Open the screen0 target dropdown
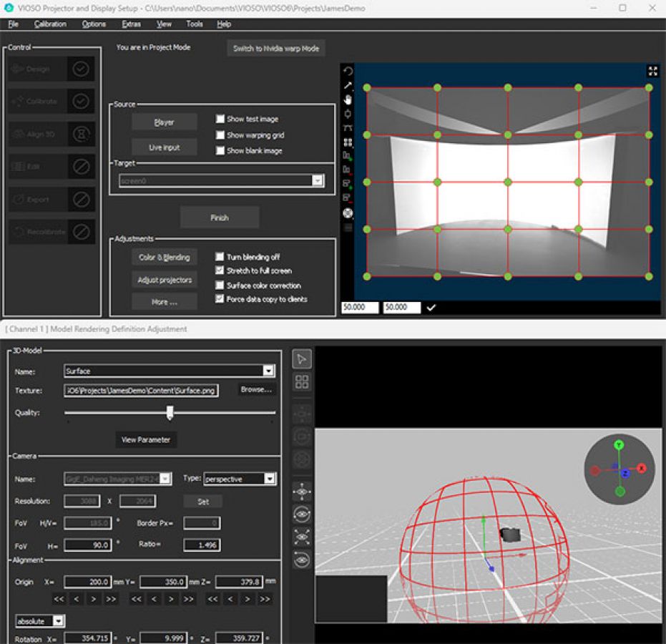Image resolution: width=666 pixels, height=644 pixels. [x=318, y=180]
